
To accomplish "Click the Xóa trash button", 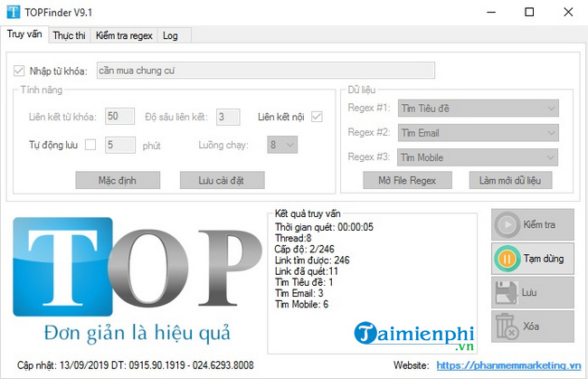I will [x=533, y=327].
